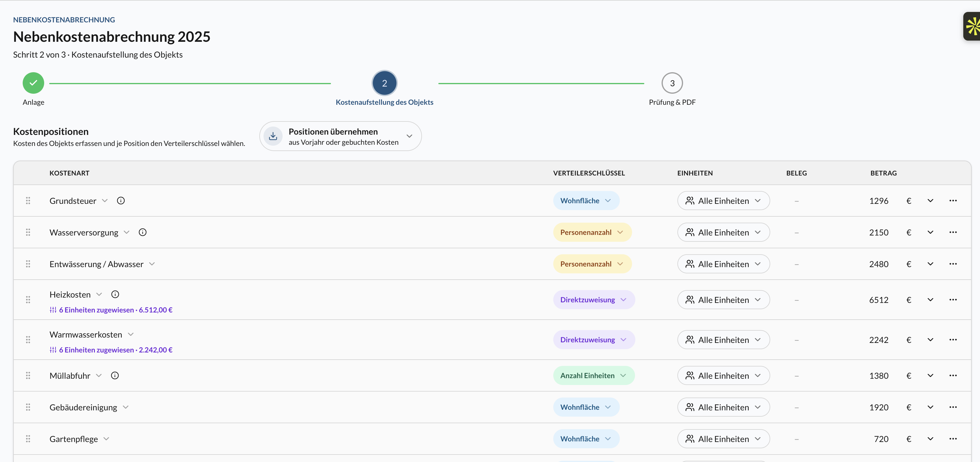The width and height of the screenshot is (980, 462).
Task: Expand row chevron after Warmwasserkosten amount 2242
Action: tap(930, 339)
